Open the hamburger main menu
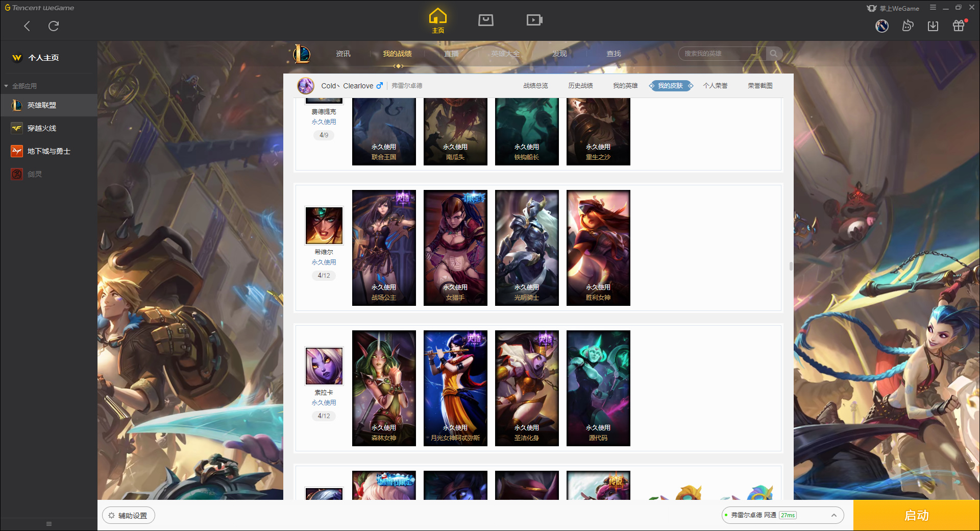 (933, 8)
